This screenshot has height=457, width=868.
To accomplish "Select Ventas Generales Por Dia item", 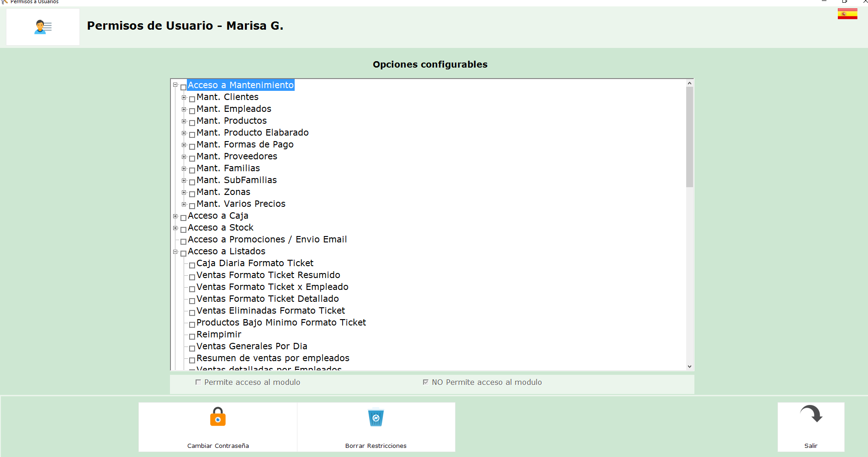I will tap(252, 347).
